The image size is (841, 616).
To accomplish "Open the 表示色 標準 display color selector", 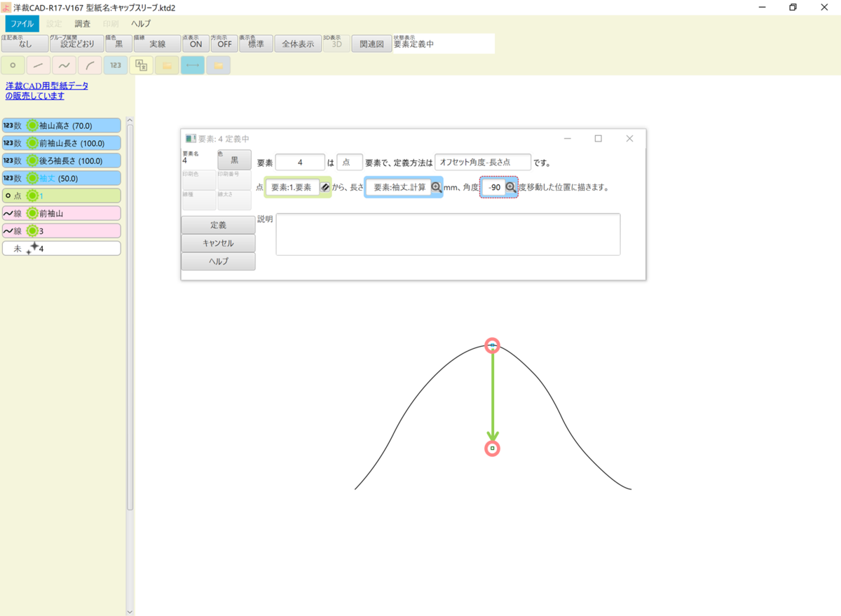I will tap(255, 43).
